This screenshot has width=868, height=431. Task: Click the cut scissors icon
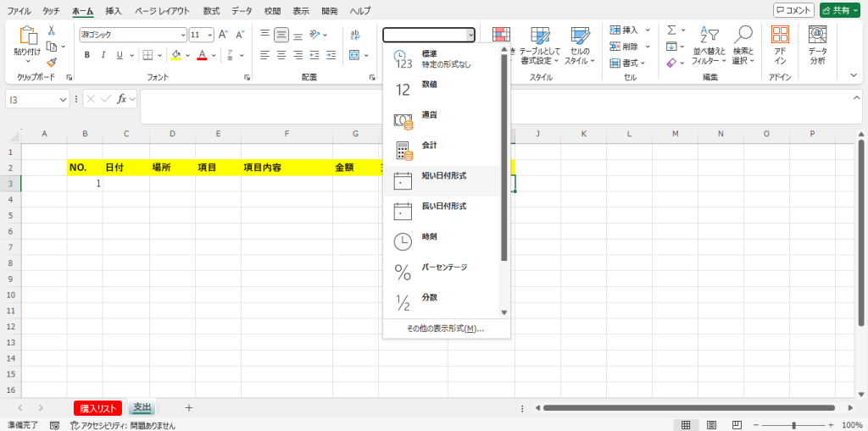pyautogui.click(x=52, y=30)
